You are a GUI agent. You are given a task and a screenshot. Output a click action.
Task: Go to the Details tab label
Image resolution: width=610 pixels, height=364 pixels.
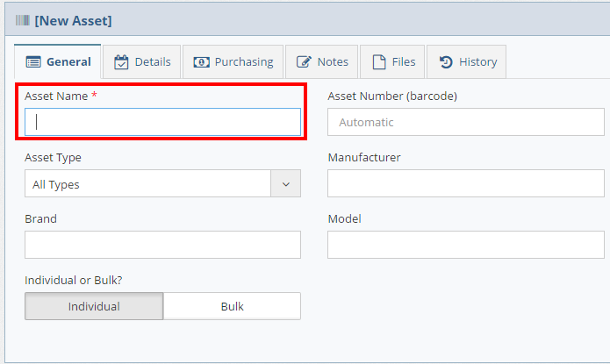point(153,62)
